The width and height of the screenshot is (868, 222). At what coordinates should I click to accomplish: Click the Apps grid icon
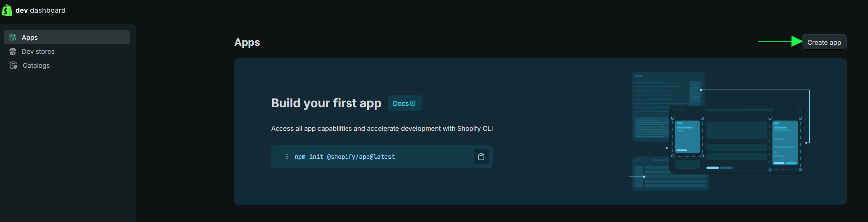13,37
